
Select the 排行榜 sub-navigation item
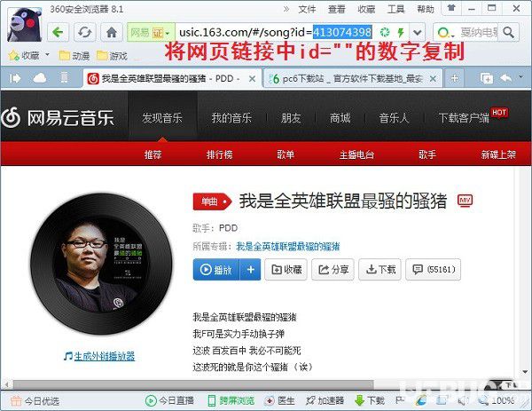coord(220,154)
